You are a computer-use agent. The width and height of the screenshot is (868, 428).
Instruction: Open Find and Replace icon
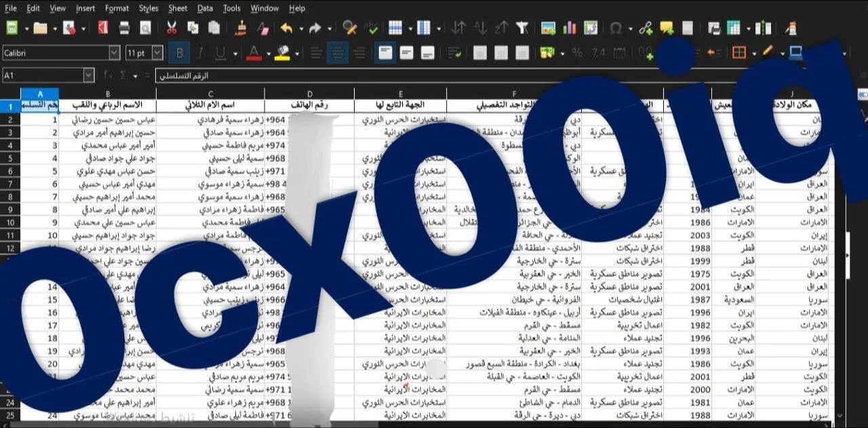click(x=350, y=28)
